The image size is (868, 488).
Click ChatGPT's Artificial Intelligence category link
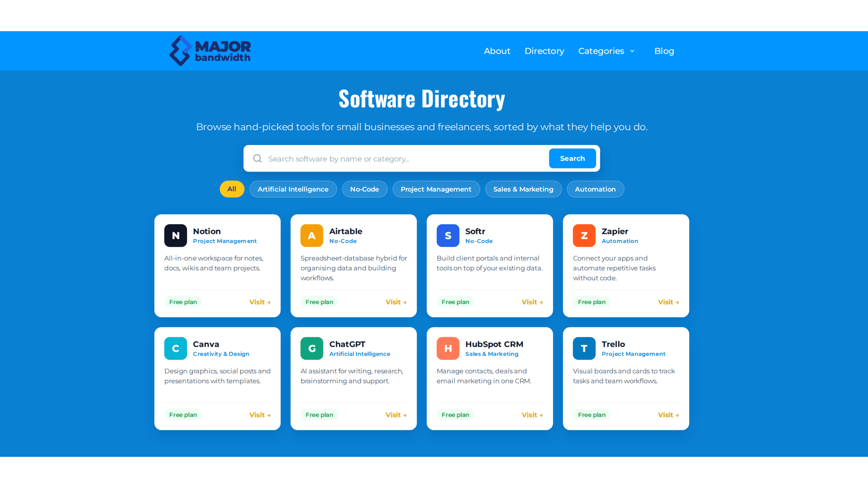pyautogui.click(x=360, y=354)
